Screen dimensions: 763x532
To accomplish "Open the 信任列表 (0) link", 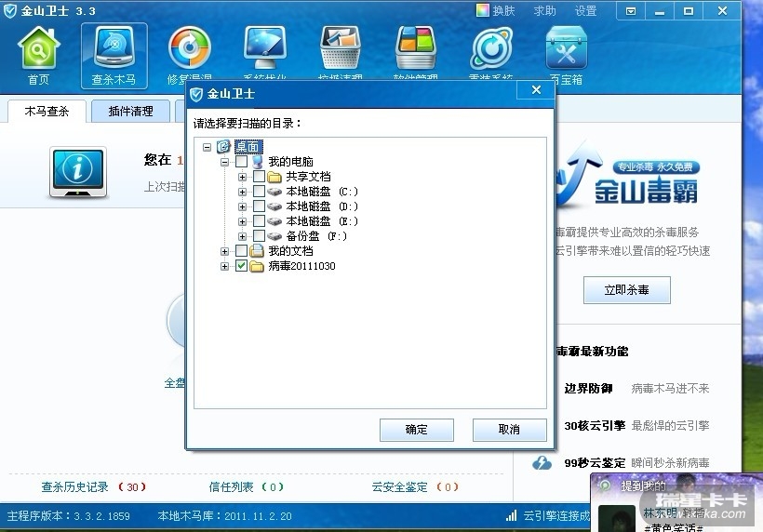I will pyautogui.click(x=246, y=486).
